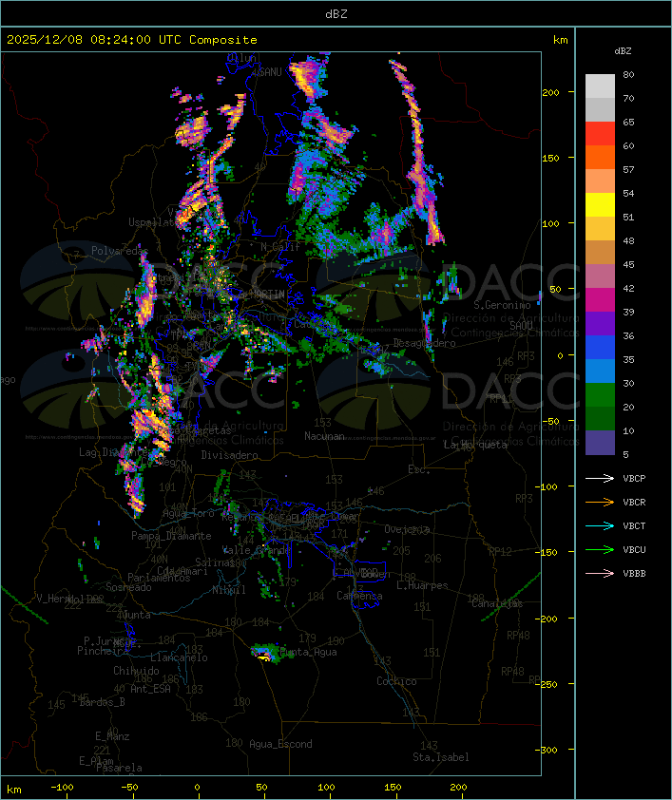Click the orange VBCR arrow icon
Image resolution: width=672 pixels, height=800 pixels.
(x=600, y=503)
